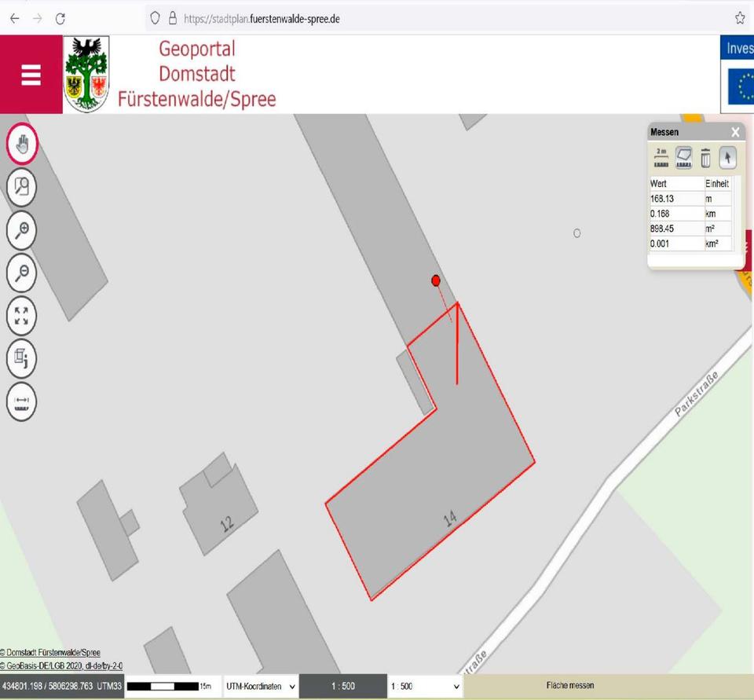
Task: Click the Domstadt Fürstenwalde/Spree copyright link
Action: (x=50, y=653)
